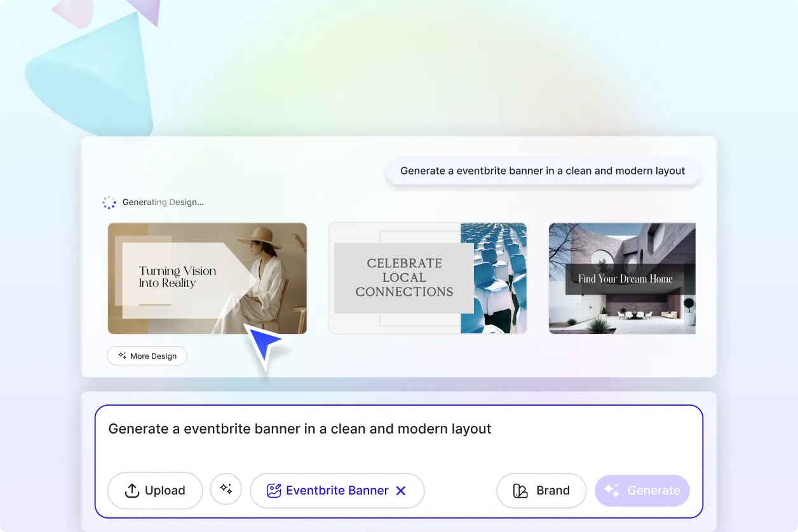This screenshot has height=532, width=798.
Task: Click the sparkle icon in More Design
Action: (122, 356)
